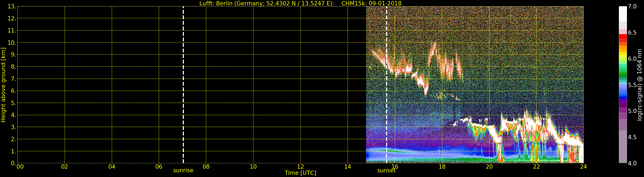The image size is (644, 177).
Task: Click the x-axis tick label '24'
Action: click(583, 166)
